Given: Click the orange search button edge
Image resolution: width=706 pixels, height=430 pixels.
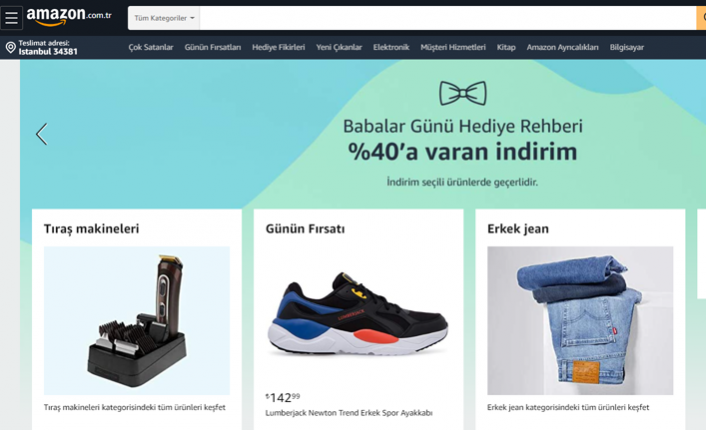Looking at the screenshot, I should point(701,18).
